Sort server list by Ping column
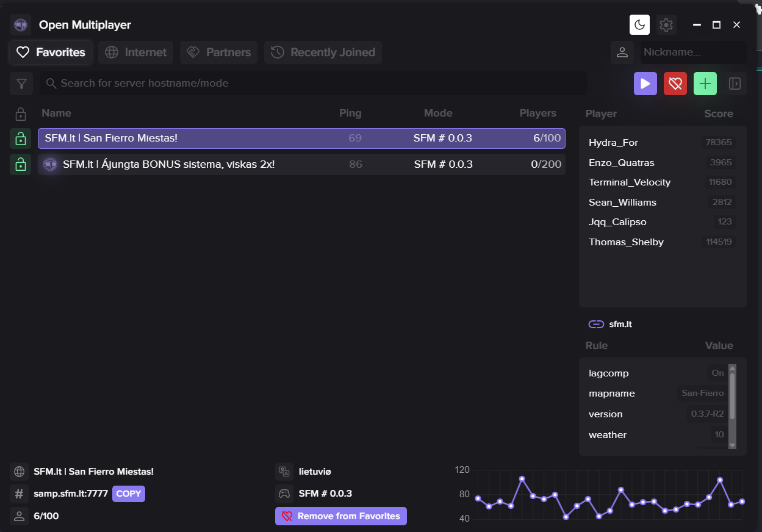Screen dimensions: 762x532 (x=350, y=113)
